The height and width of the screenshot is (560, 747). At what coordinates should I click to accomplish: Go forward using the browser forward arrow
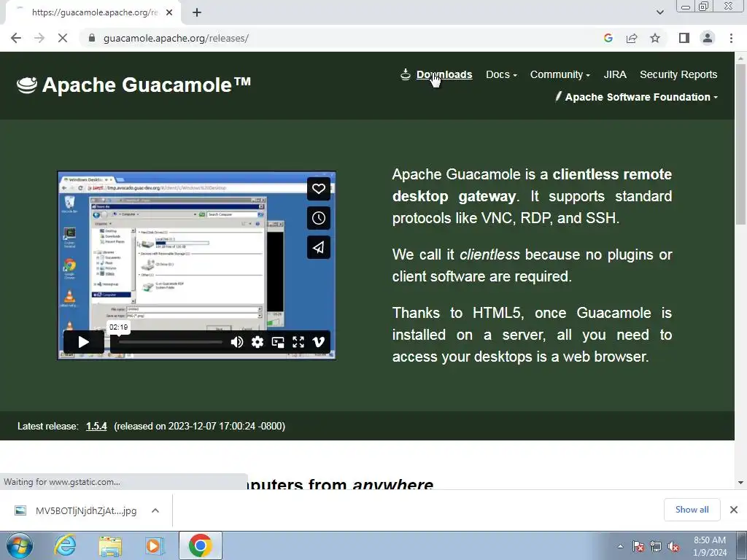[x=39, y=38]
